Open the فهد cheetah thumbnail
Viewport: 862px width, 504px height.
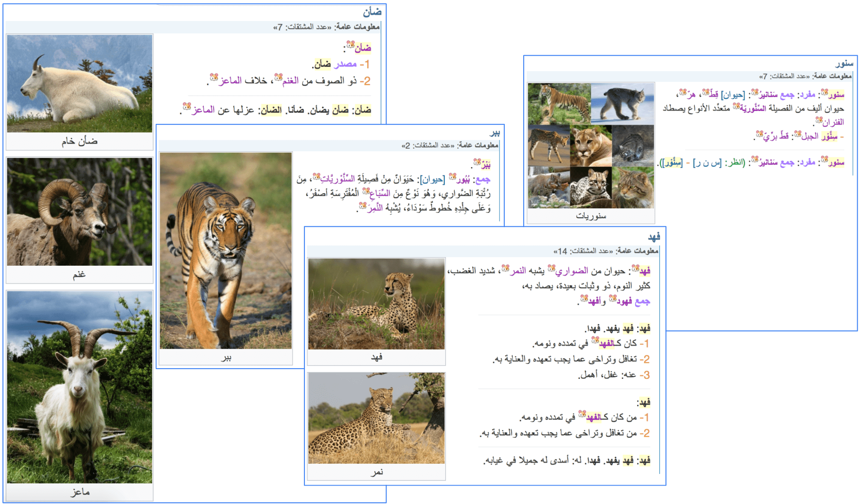point(377,304)
